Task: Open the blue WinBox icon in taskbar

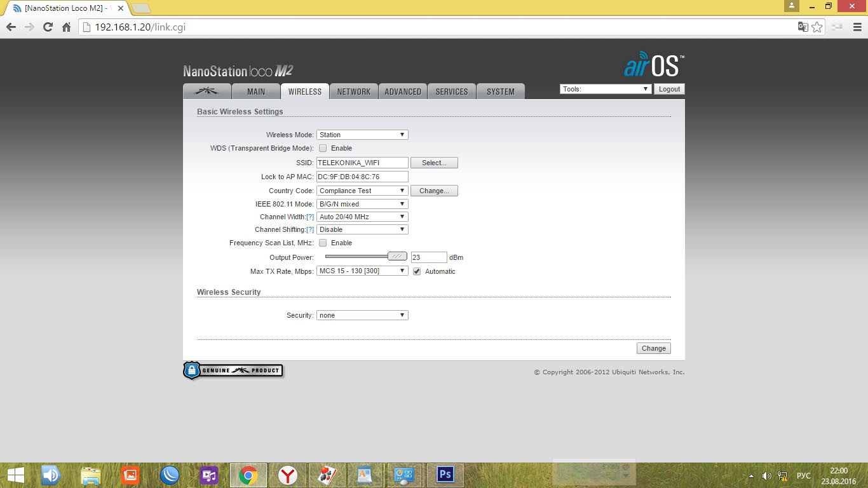Action: (x=170, y=475)
